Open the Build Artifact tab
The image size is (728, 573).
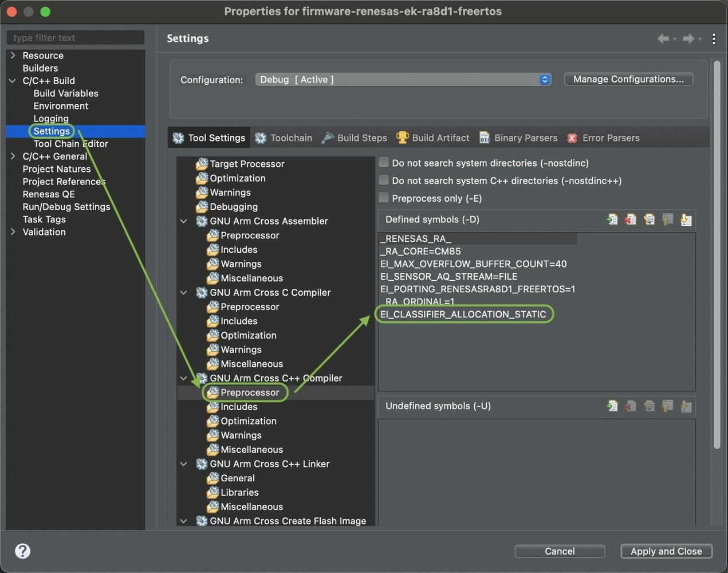[433, 138]
